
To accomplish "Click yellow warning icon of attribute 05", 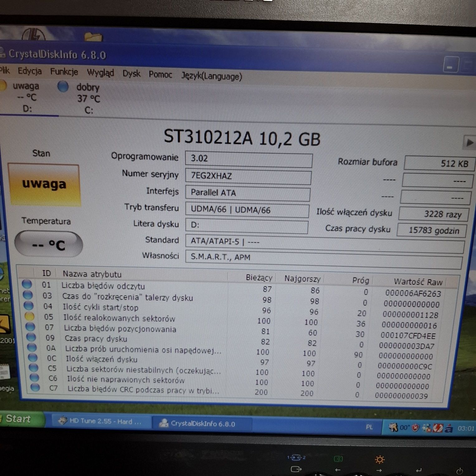I will pyautogui.click(x=30, y=316).
